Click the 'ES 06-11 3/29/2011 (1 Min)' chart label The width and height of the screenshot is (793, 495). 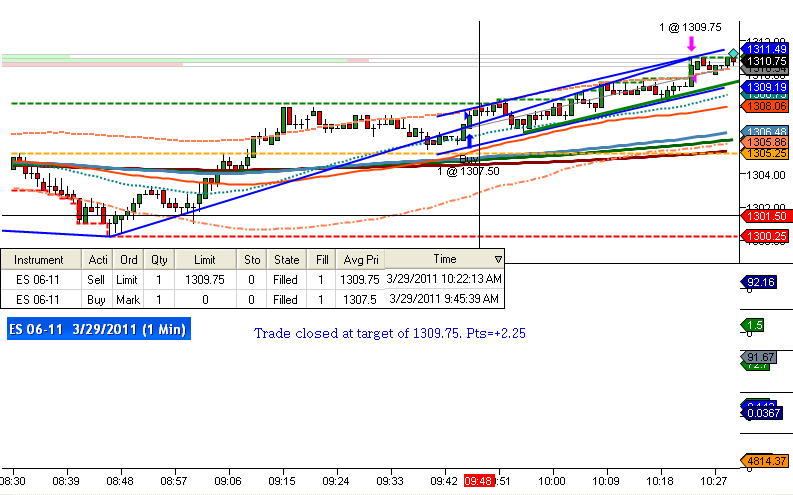(x=99, y=329)
